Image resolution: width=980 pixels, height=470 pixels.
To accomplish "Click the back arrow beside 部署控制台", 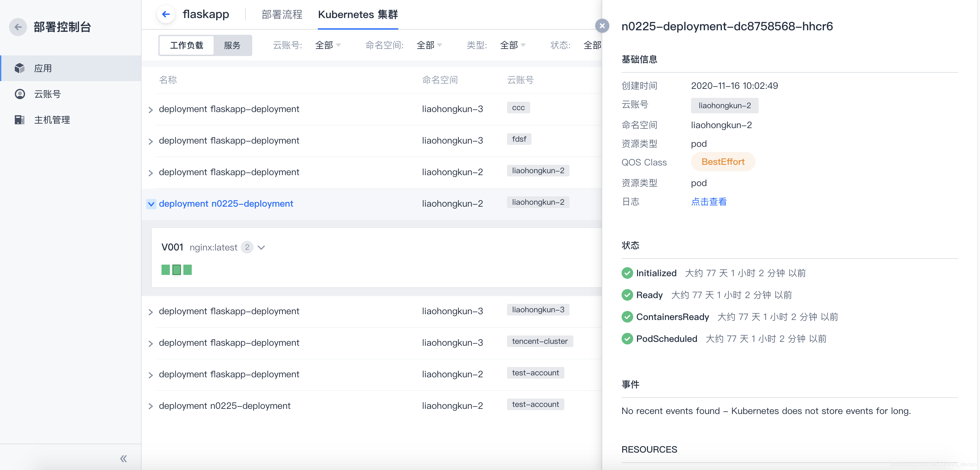I will coord(17,27).
